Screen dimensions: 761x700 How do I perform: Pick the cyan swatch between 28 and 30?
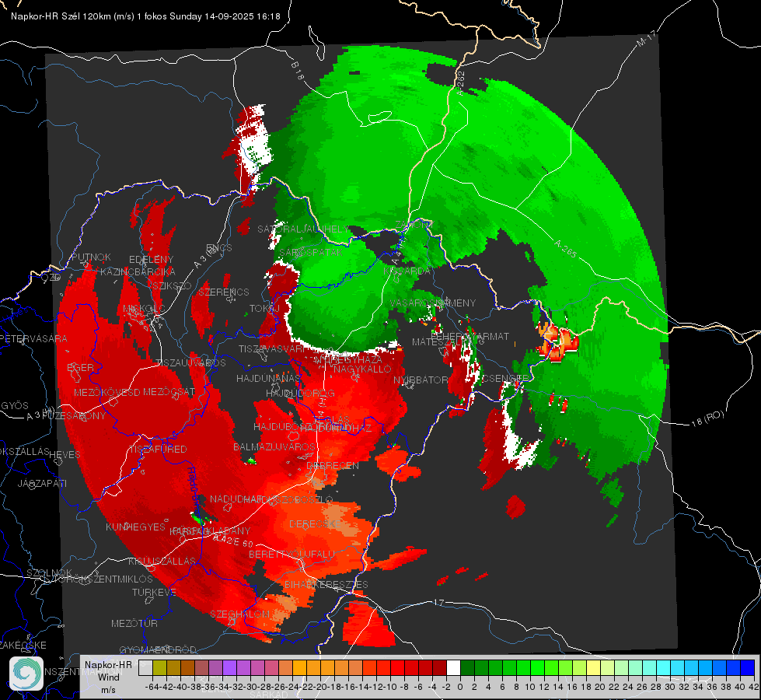[664, 667]
